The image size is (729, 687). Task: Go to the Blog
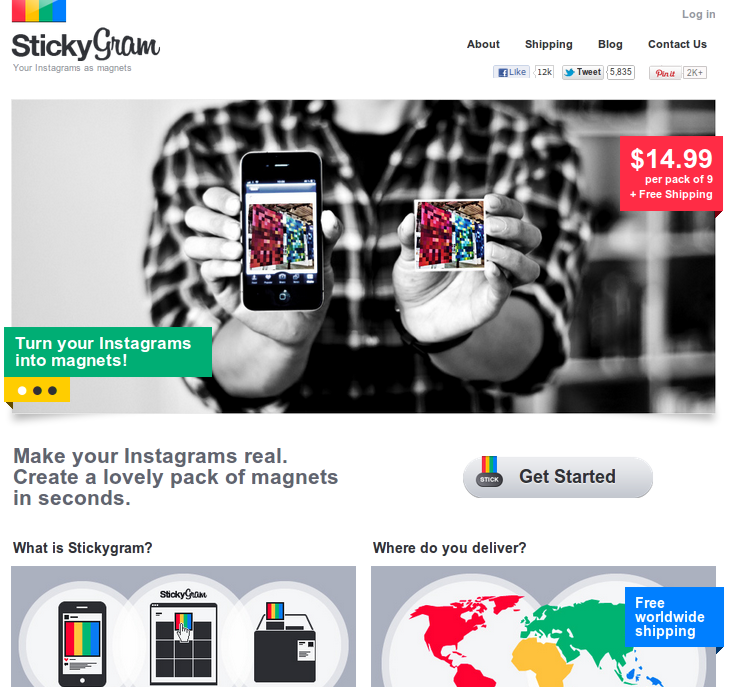pos(610,44)
